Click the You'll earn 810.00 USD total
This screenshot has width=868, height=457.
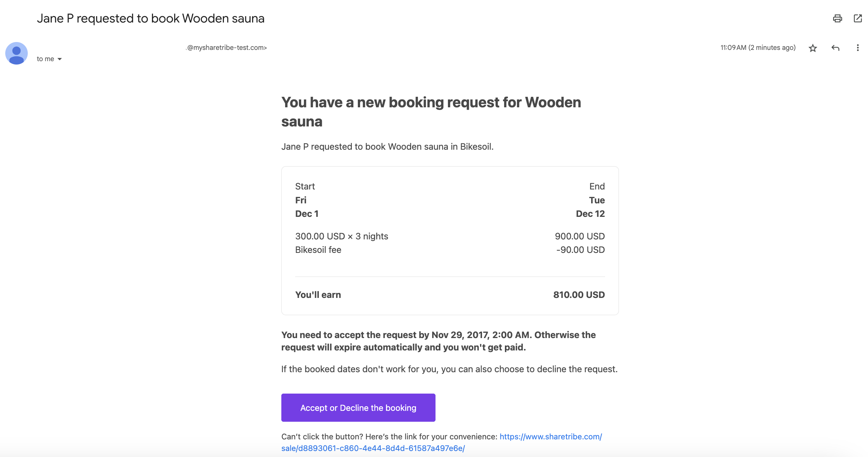tap(578, 295)
